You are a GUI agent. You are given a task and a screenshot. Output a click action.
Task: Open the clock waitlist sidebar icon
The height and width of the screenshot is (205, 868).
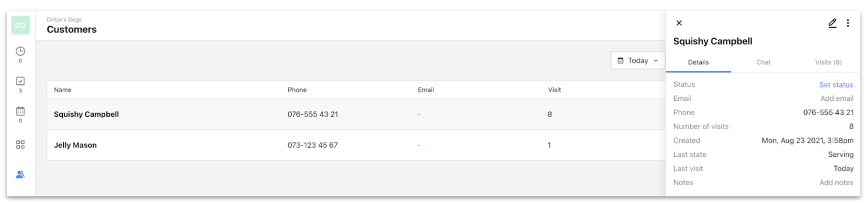(20, 52)
